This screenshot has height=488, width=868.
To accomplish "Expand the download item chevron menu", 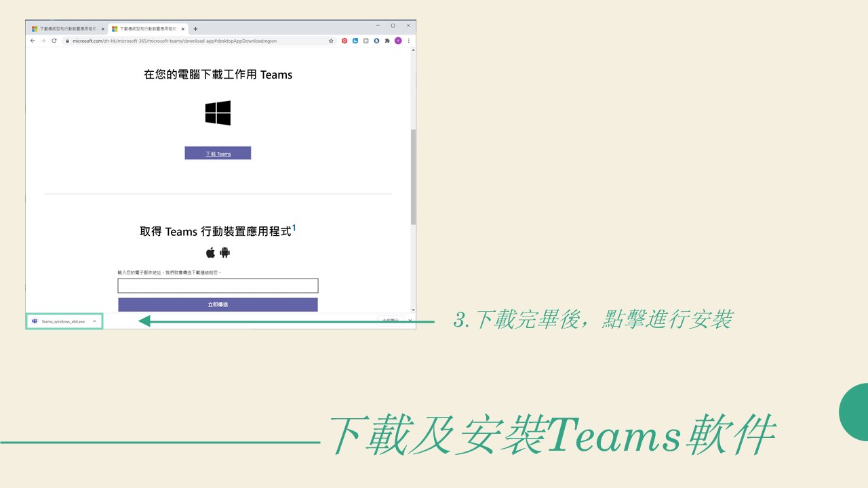I will coord(94,321).
